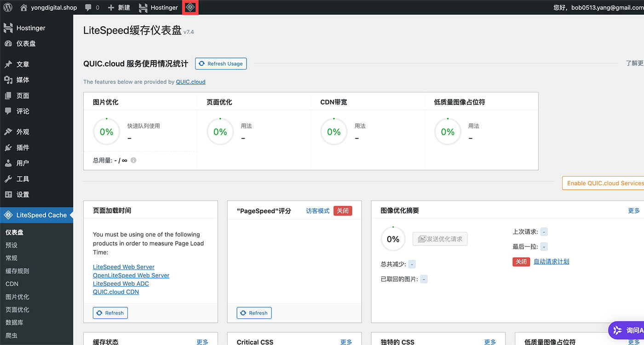
Task: Click the 访客模式 guest mode link
Action: coord(318,211)
